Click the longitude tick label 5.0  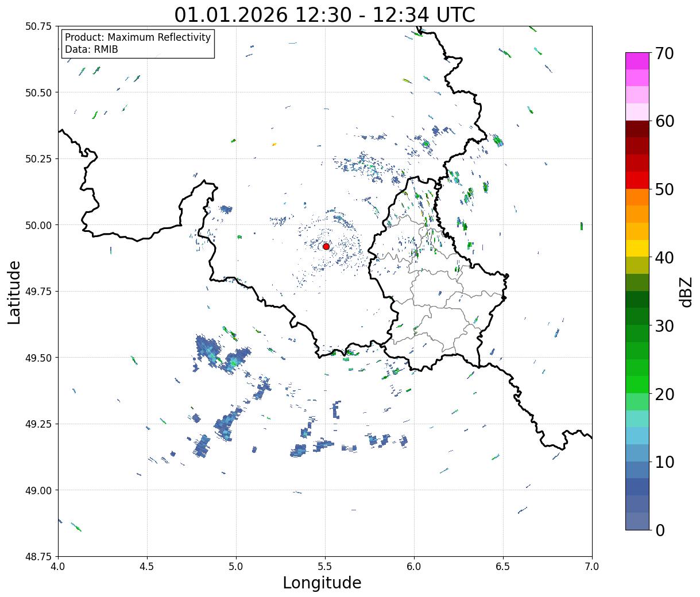click(x=236, y=567)
